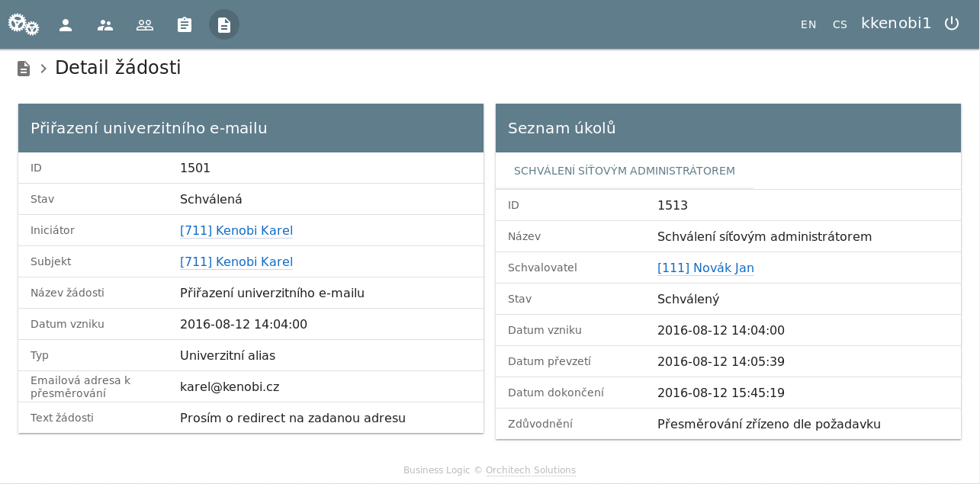Open Iniciátor link Kenobi Karel
This screenshot has width=980, height=484.
tap(236, 230)
